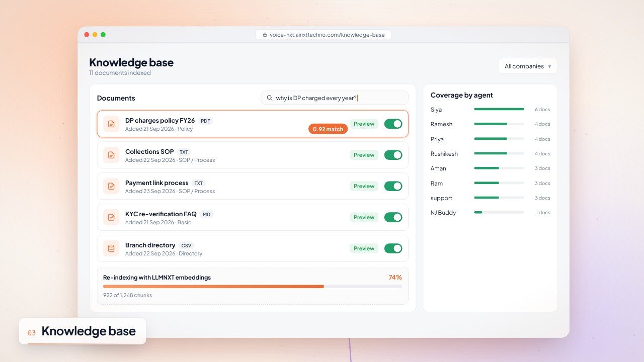Preview the Collections SOP document
The image size is (644, 362).
point(364,155)
